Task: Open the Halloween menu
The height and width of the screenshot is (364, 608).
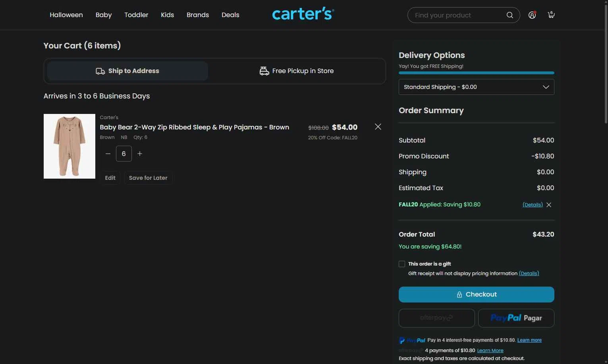Action: pos(66,15)
